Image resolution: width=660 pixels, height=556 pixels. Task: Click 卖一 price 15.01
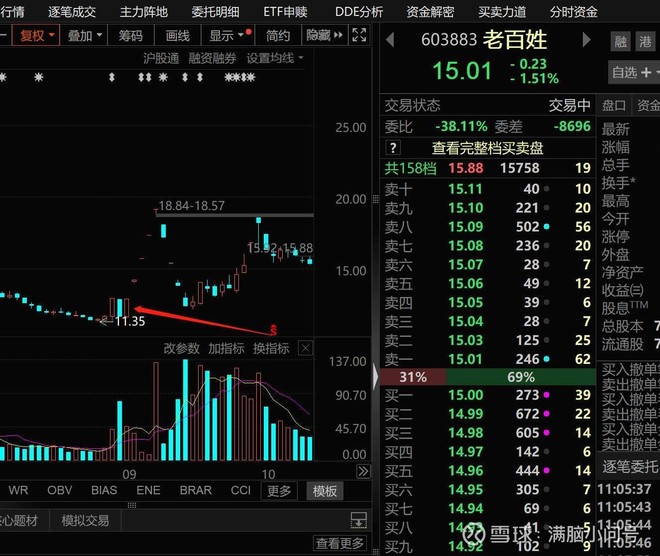click(x=466, y=359)
